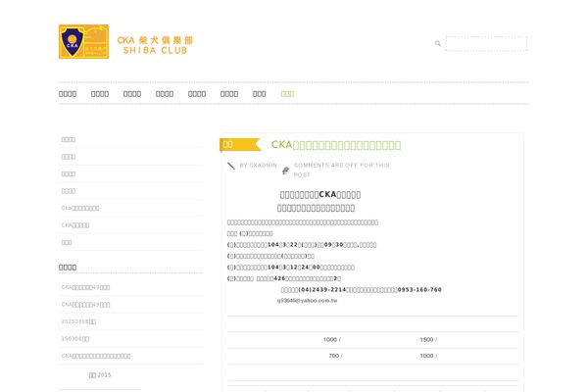588x392 pixels.
Task: Click the table cell 700 /
Action: tap(335, 356)
